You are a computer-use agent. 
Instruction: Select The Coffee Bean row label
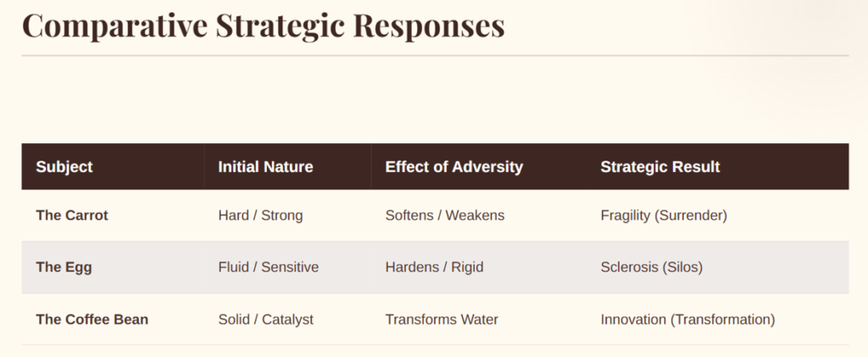coord(92,320)
